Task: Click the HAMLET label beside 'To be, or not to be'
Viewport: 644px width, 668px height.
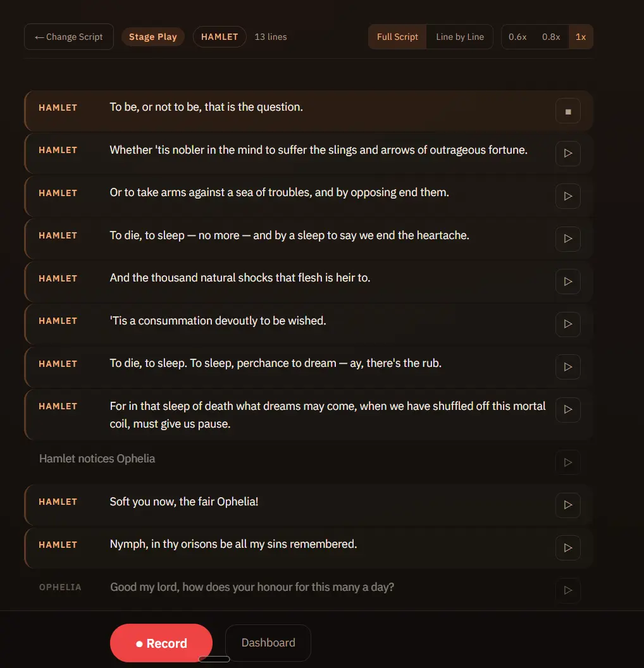Action: pyautogui.click(x=58, y=108)
